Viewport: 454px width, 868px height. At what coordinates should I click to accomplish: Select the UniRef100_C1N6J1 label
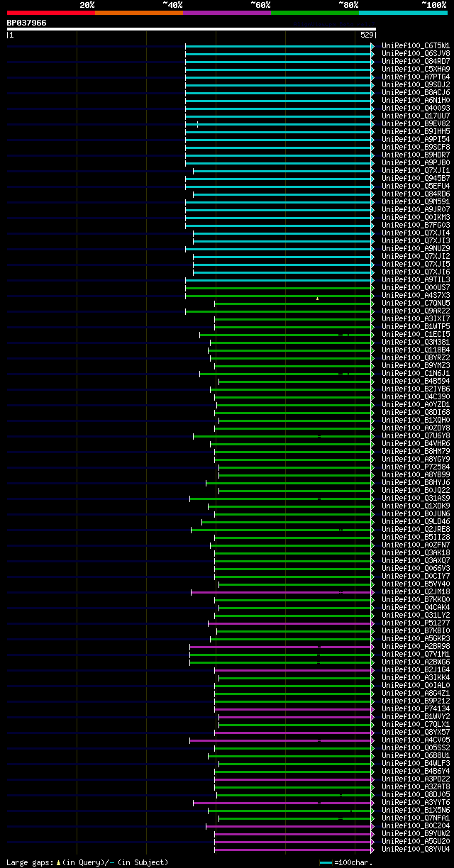point(416,373)
